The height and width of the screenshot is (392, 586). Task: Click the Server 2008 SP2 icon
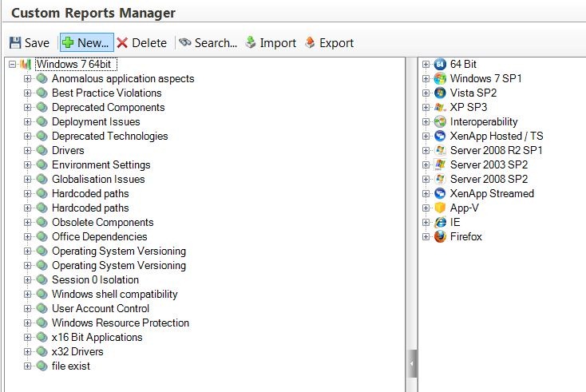click(x=440, y=179)
